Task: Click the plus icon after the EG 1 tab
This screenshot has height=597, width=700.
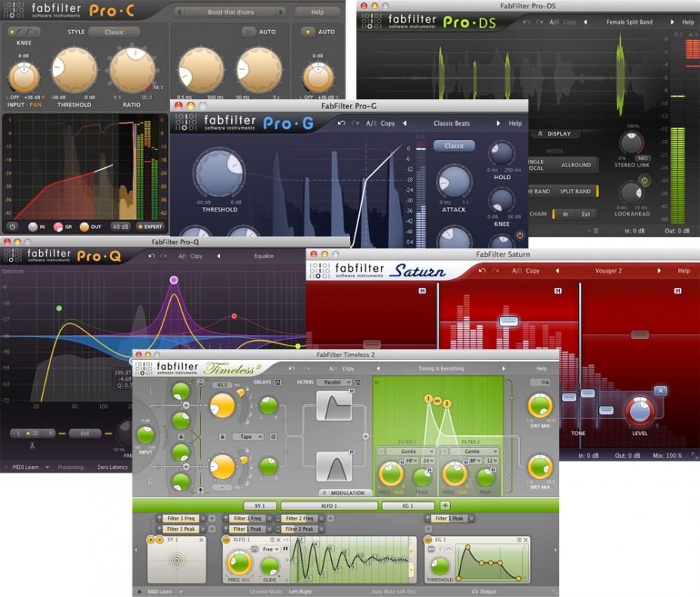Action: coord(445,505)
